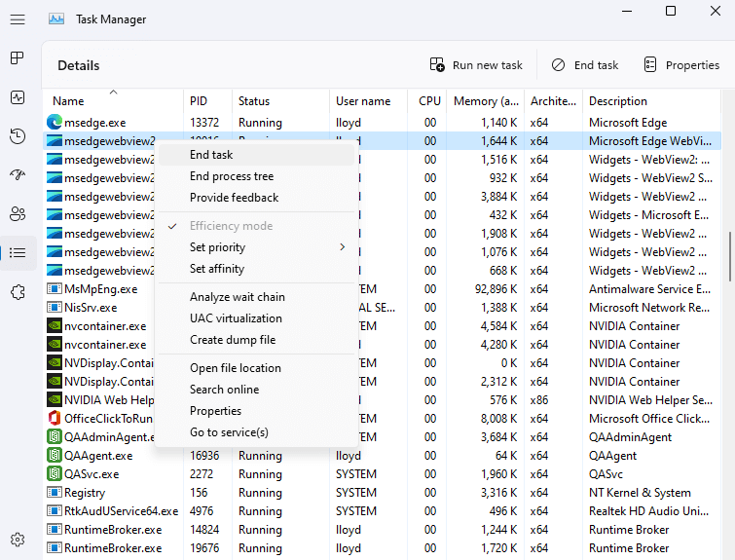Select the msedge.exe process row

tap(94, 123)
